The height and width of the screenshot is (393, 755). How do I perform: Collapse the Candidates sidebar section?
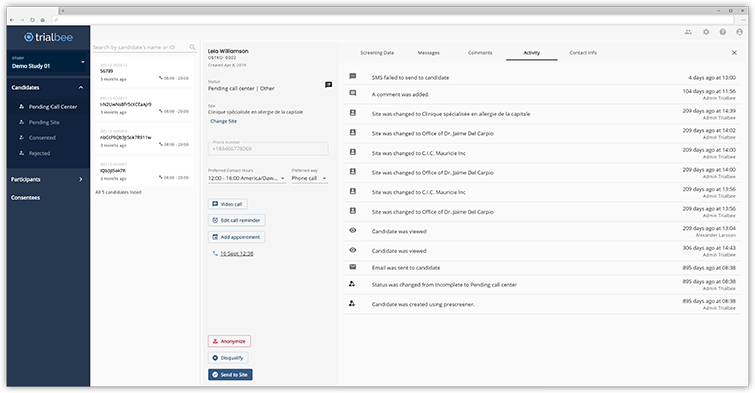click(81, 87)
